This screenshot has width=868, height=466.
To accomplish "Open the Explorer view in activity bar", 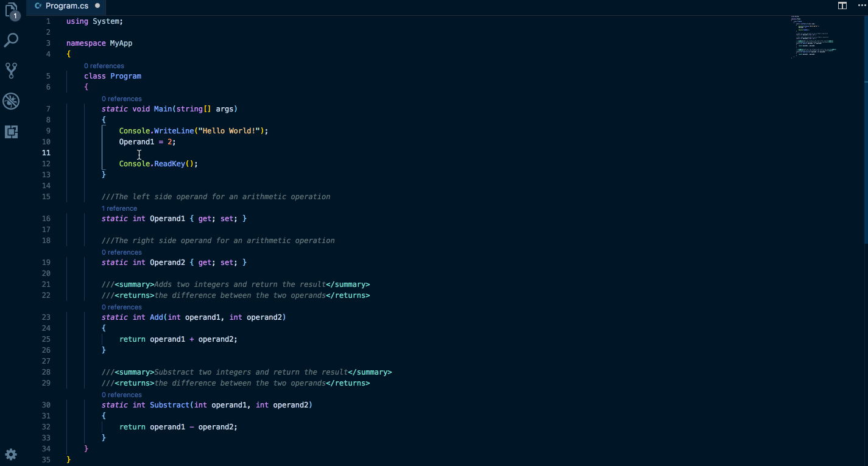I will pyautogui.click(x=11, y=12).
